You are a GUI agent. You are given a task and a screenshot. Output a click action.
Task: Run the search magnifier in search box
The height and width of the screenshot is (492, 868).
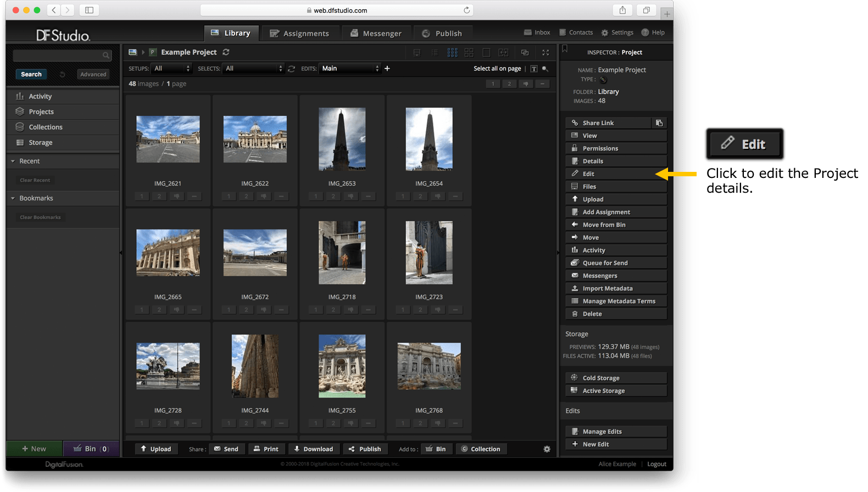pyautogui.click(x=105, y=55)
